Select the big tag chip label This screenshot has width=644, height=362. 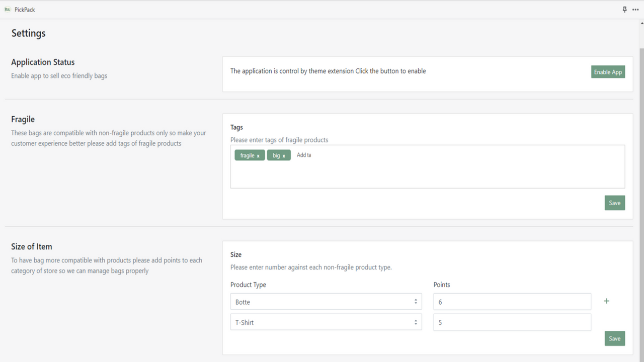click(276, 155)
